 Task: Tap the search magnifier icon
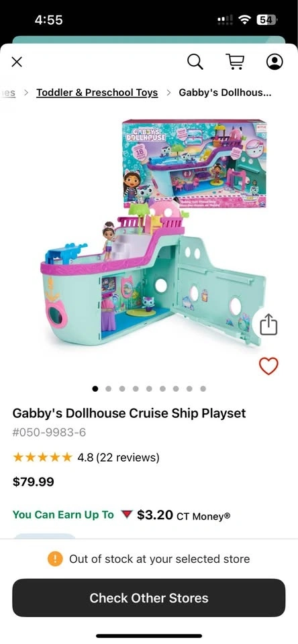click(x=195, y=62)
